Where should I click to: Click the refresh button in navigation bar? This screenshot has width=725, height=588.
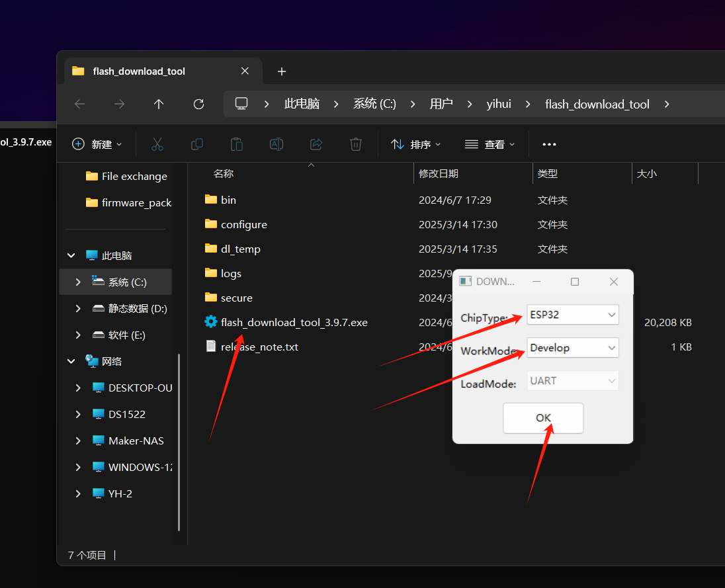(x=198, y=104)
